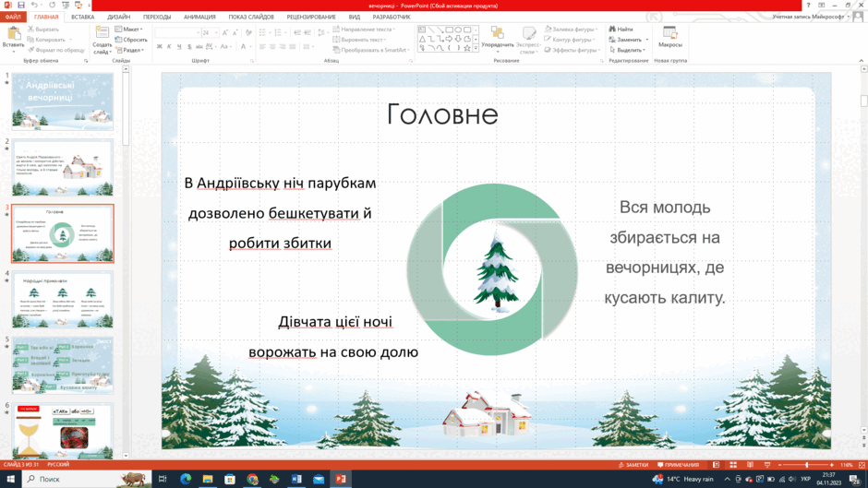Undo the last action in the quick access toolbar
The width and height of the screenshot is (868, 488).
[x=34, y=5]
